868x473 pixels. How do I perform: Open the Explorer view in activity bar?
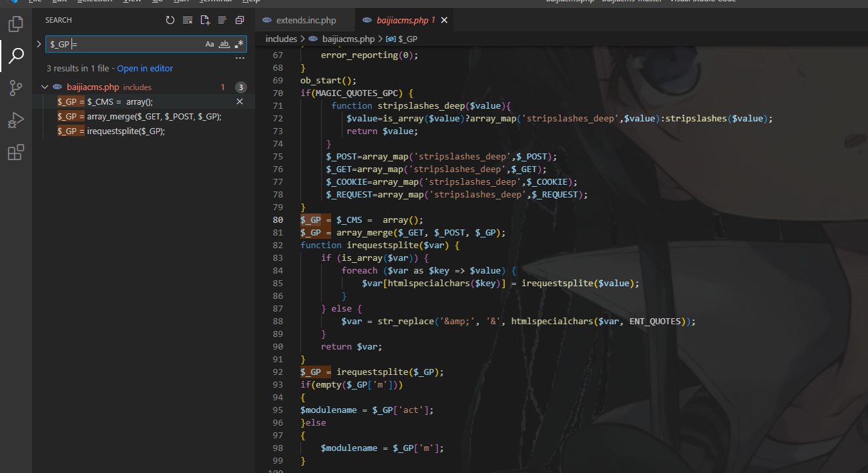point(15,25)
